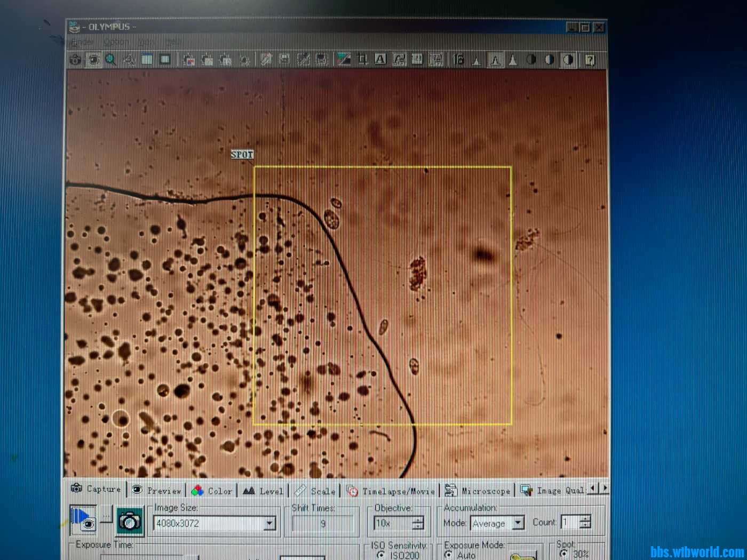This screenshot has width=747, height=560.
Task: Click the Accumulation Count input field
Action: (570, 523)
